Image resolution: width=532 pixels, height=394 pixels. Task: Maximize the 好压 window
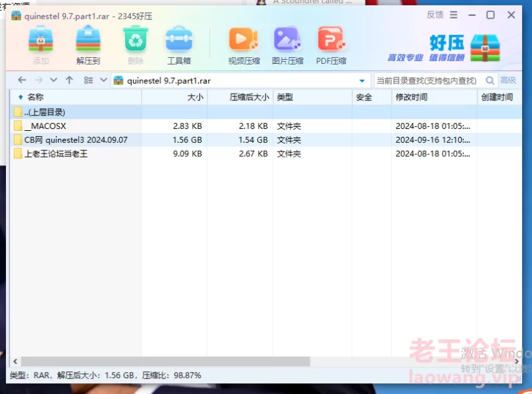coord(490,15)
